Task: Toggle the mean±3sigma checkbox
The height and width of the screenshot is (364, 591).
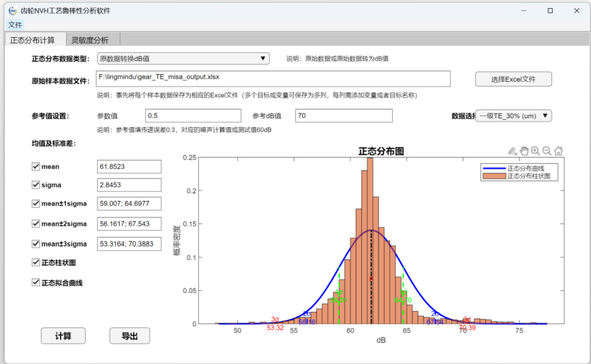Action: pos(36,244)
